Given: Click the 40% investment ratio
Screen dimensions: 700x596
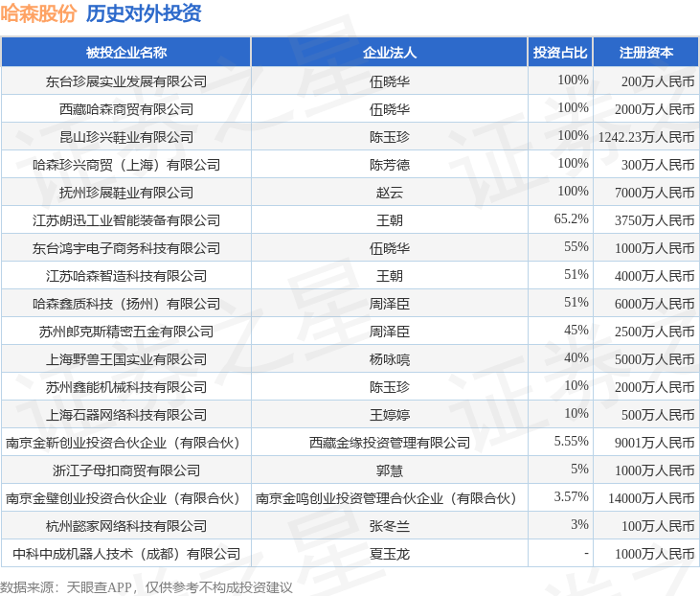Looking at the screenshot, I should click(x=576, y=357).
